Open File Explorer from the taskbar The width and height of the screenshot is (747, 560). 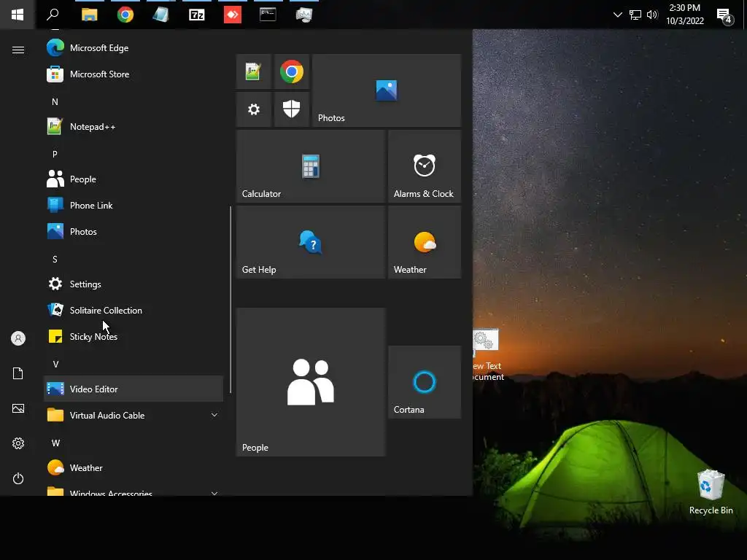[x=89, y=15]
